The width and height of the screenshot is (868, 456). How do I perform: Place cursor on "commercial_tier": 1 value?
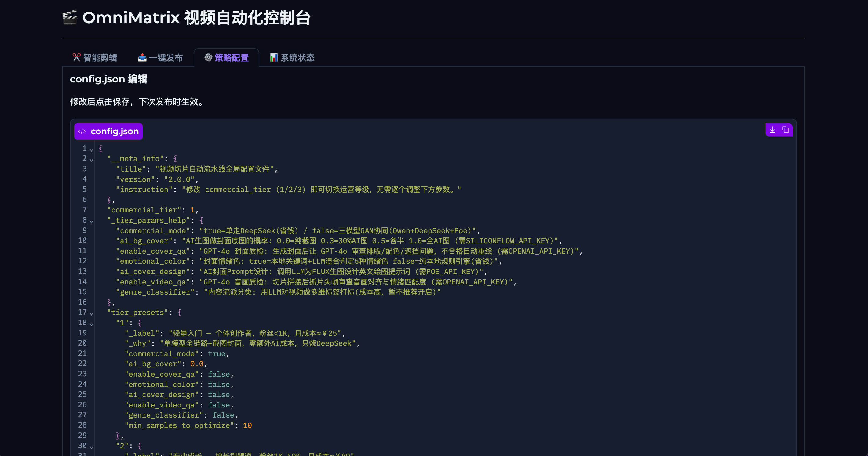point(192,210)
